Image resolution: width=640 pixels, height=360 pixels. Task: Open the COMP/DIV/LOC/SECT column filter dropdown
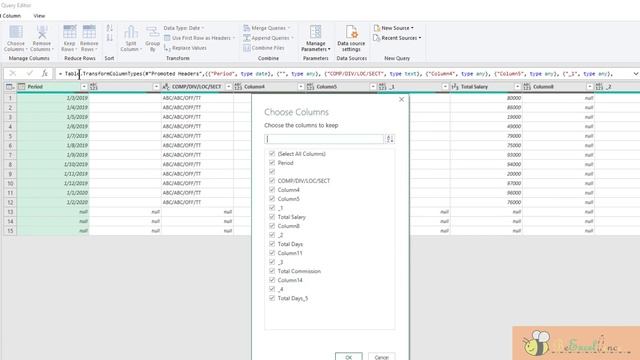point(228,87)
